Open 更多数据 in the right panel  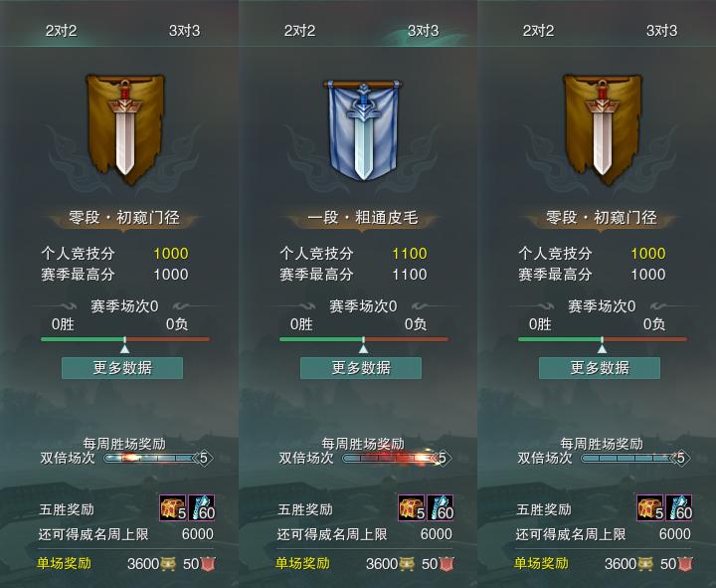[600, 368]
